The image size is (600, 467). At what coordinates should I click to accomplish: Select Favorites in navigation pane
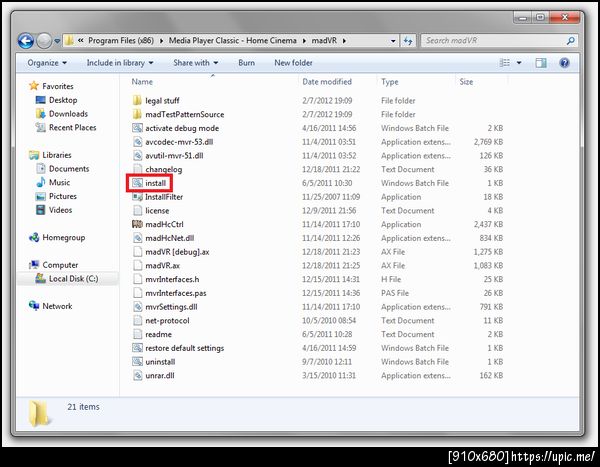[51, 86]
